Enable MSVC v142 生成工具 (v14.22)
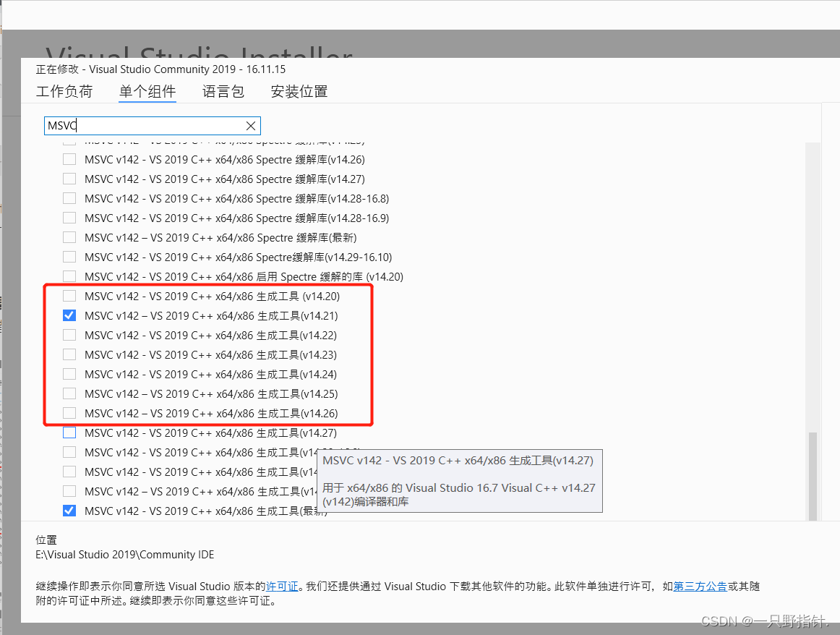The image size is (840, 635). [69, 334]
